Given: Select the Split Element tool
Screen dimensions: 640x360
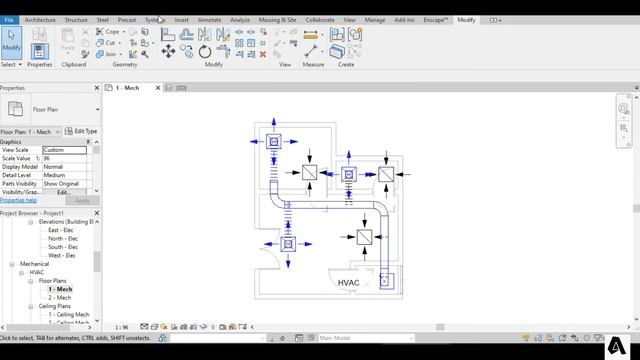Looking at the screenshot, I should pyautogui.click(x=239, y=32).
